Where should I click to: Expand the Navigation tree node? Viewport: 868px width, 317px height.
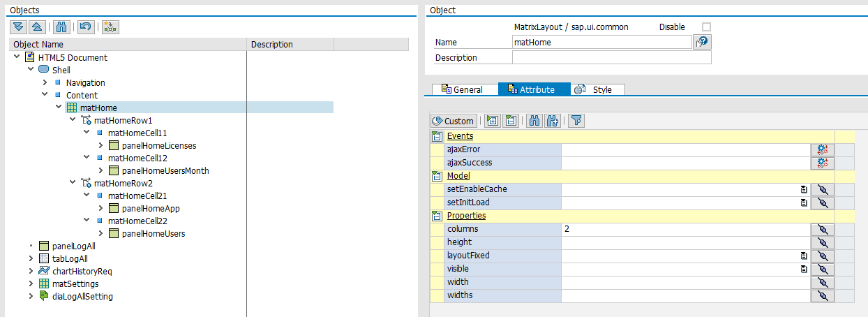45,82
